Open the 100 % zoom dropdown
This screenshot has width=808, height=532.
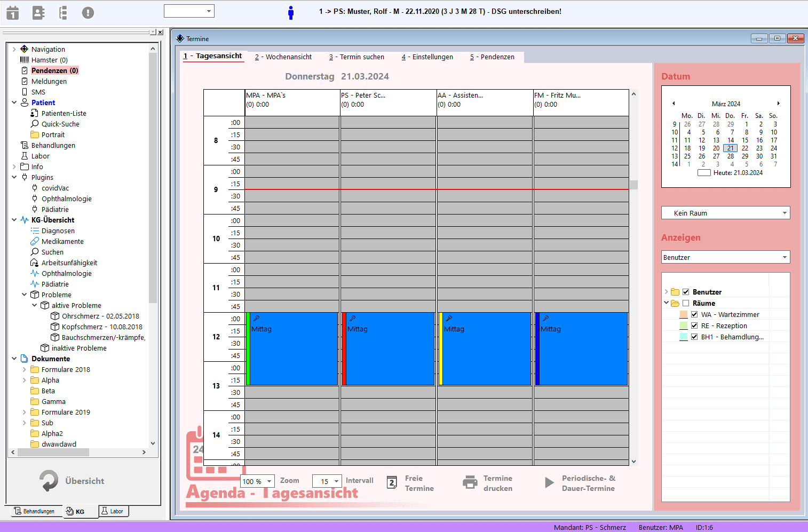point(257,481)
